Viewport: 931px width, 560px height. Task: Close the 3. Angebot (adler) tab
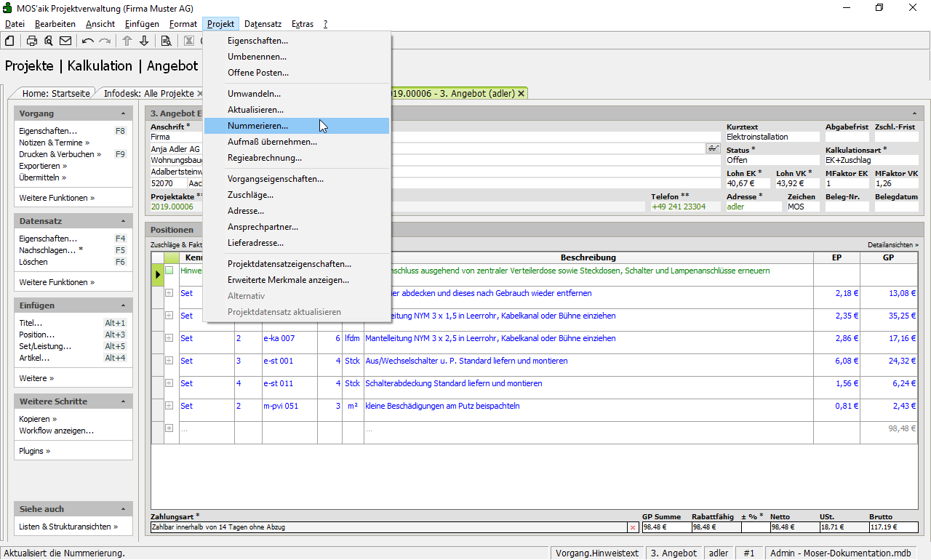pyautogui.click(x=521, y=94)
